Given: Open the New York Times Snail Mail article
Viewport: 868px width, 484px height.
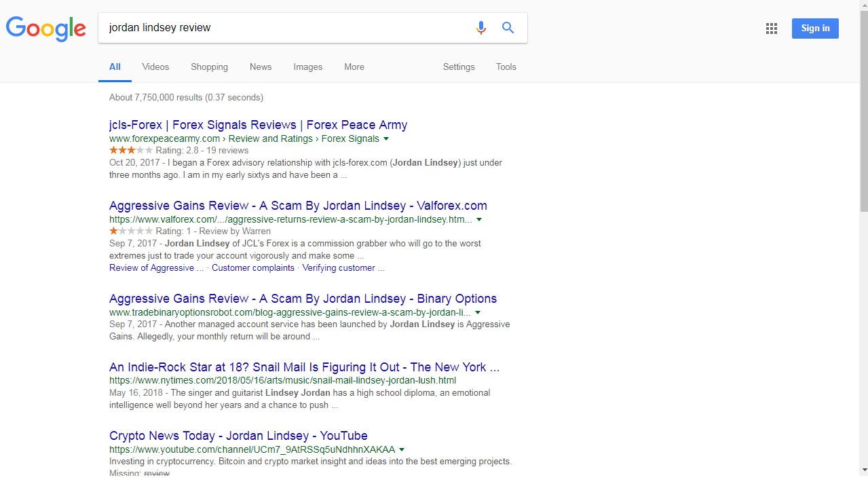Looking at the screenshot, I should point(304,367).
